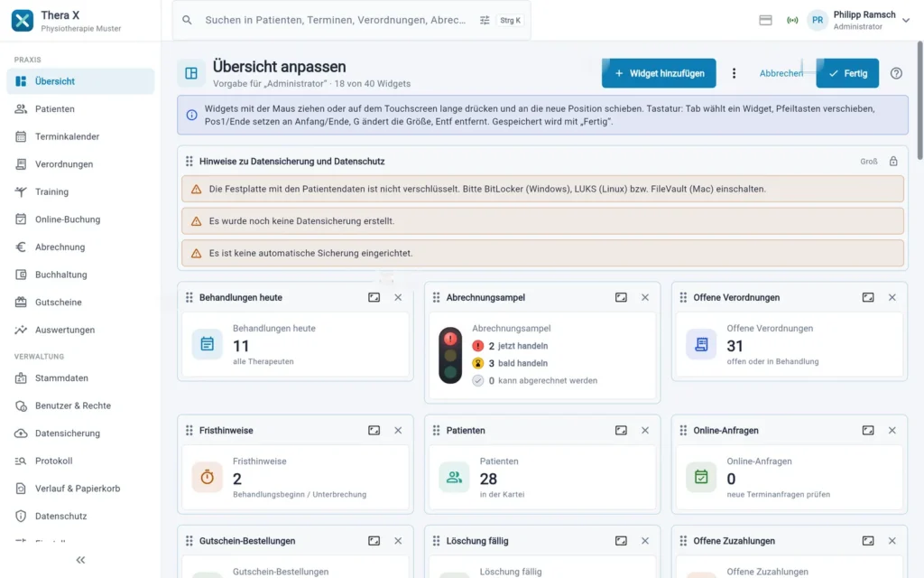Click Abbrechen to cancel editing
Viewport: 924px width, 578px height.
781,73
